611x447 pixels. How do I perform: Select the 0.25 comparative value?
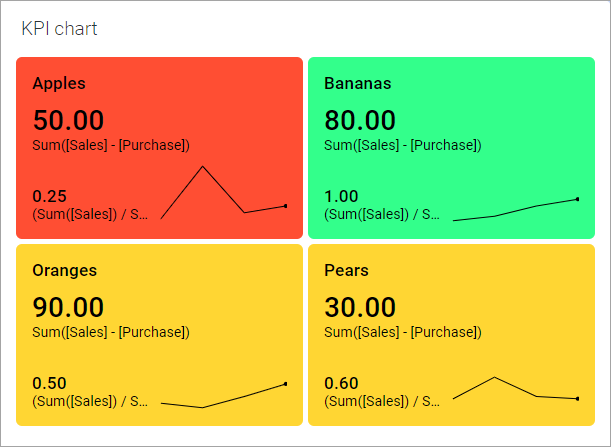[49, 196]
